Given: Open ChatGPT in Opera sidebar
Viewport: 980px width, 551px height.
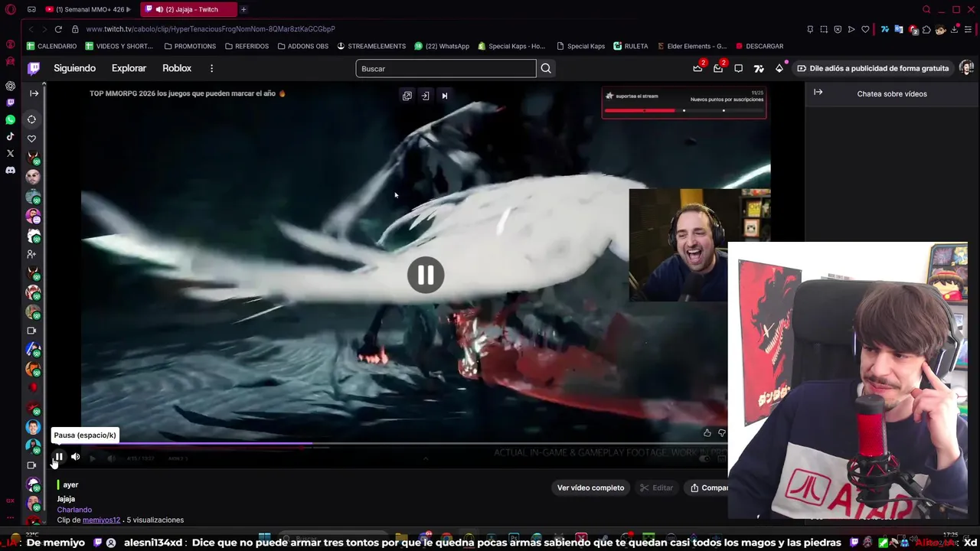Looking at the screenshot, I should pos(10,86).
